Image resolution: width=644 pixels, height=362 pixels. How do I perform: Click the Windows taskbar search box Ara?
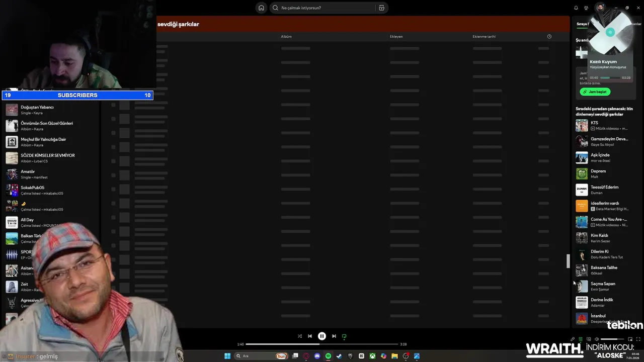pos(262,356)
